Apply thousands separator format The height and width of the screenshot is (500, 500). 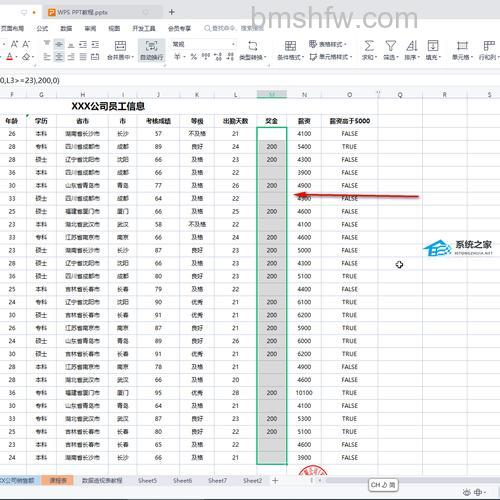(x=206, y=57)
